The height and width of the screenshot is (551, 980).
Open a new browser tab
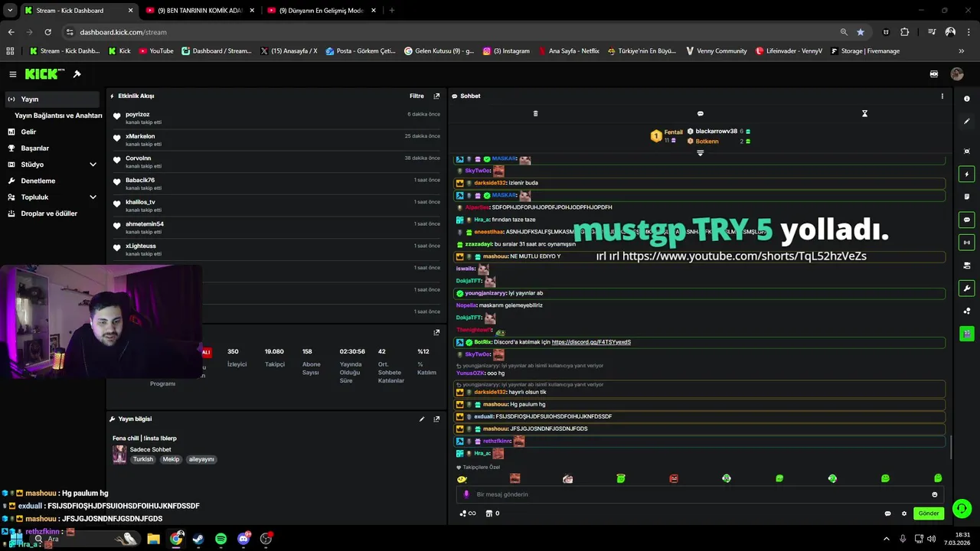[x=392, y=11]
